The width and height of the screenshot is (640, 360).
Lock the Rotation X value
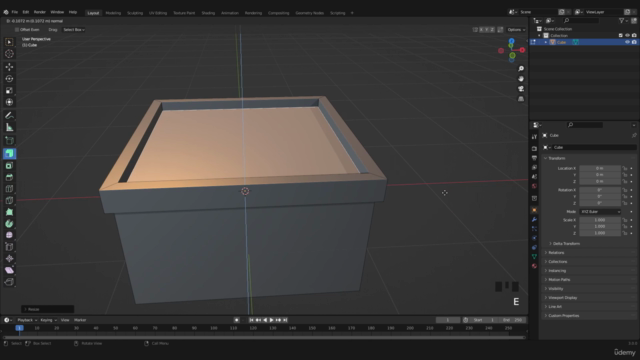pos(624,190)
